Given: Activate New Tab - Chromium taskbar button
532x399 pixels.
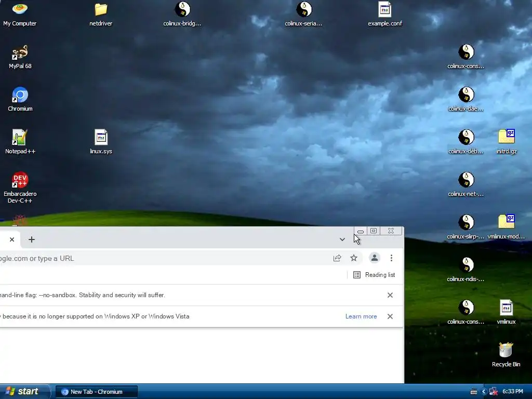Looking at the screenshot, I should coord(96,392).
